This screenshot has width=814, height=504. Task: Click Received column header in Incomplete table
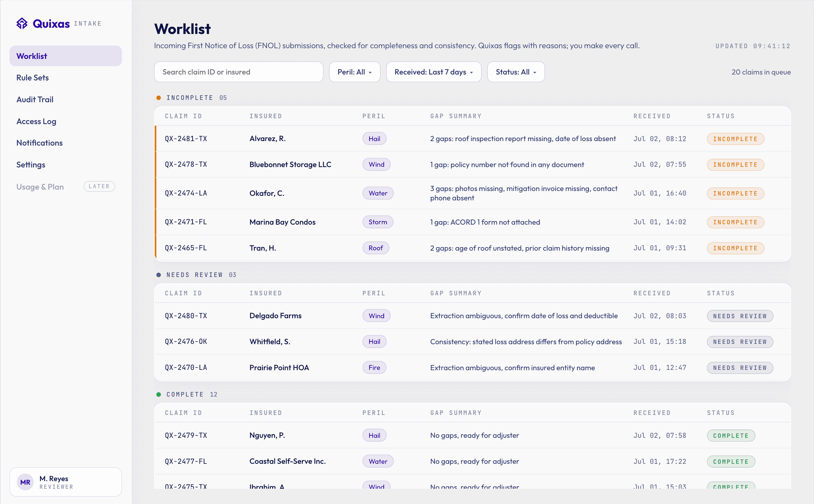click(x=652, y=116)
